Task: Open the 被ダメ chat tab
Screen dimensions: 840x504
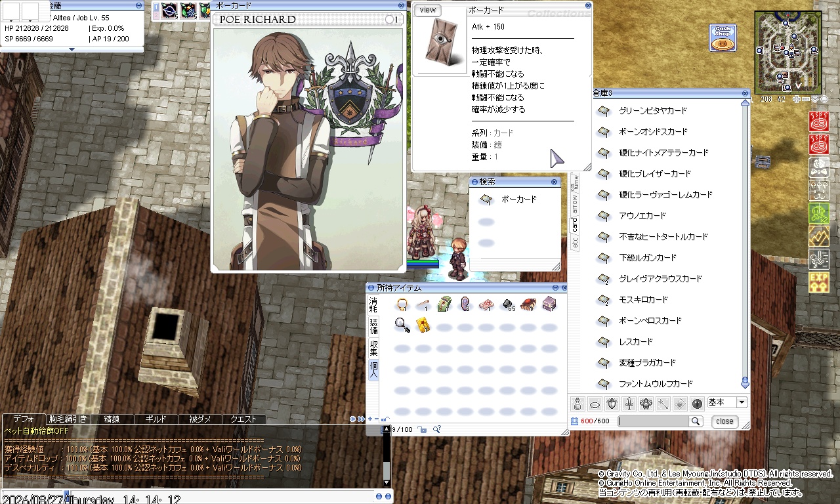Action: pyautogui.click(x=199, y=419)
